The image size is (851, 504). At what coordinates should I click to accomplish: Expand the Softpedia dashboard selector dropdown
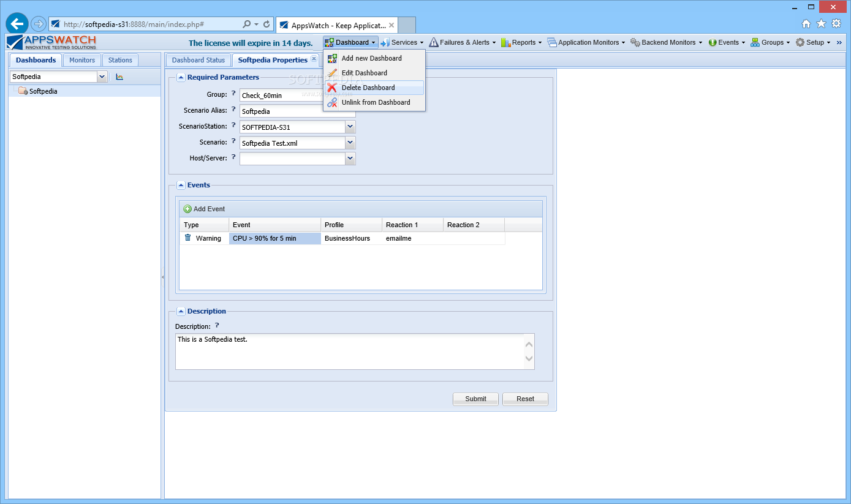[102, 77]
